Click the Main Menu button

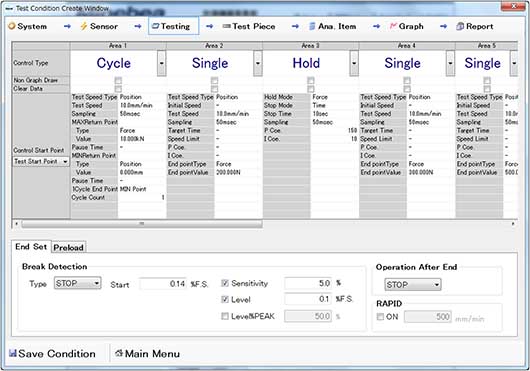pyautogui.click(x=148, y=353)
